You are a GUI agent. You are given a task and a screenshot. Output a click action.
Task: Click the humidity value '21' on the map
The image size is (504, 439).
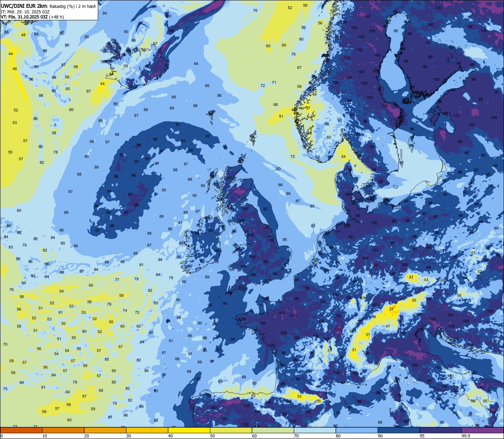point(411,277)
